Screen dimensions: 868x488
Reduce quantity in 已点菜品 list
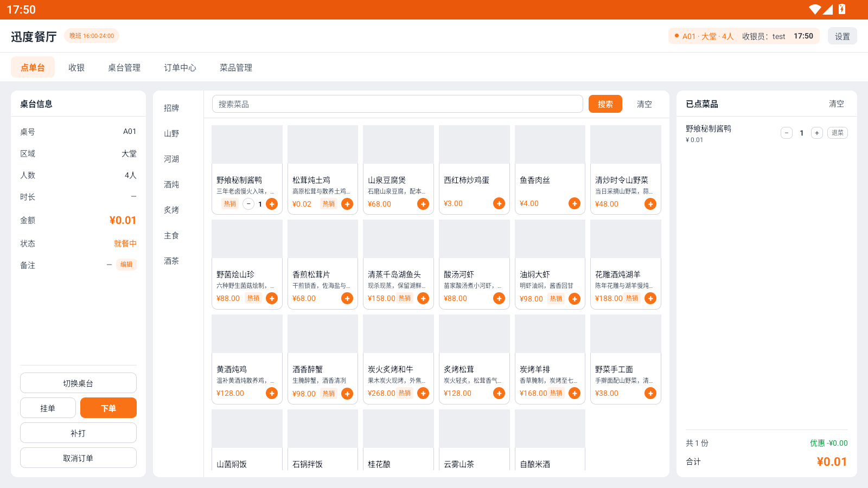787,133
